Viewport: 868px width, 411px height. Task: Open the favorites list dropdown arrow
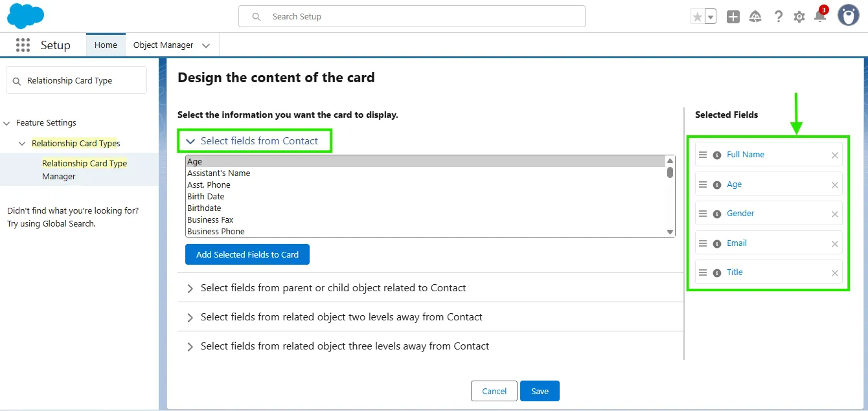[x=711, y=17]
